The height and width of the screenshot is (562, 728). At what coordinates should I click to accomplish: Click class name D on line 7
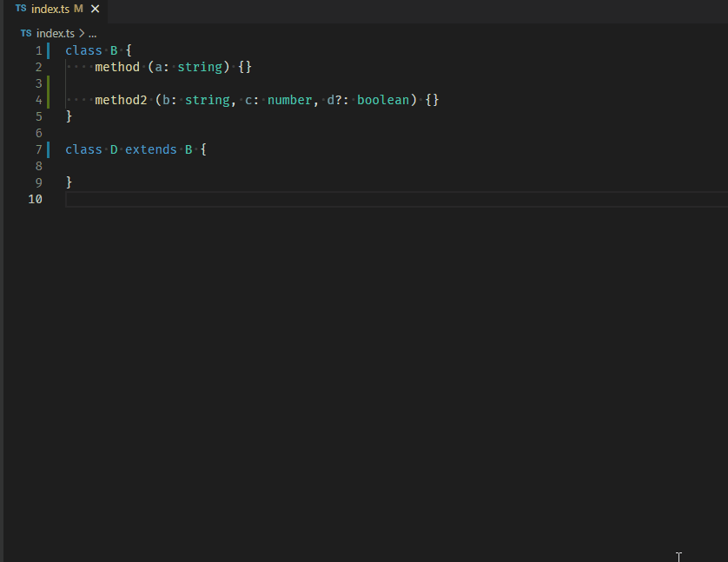coord(114,150)
